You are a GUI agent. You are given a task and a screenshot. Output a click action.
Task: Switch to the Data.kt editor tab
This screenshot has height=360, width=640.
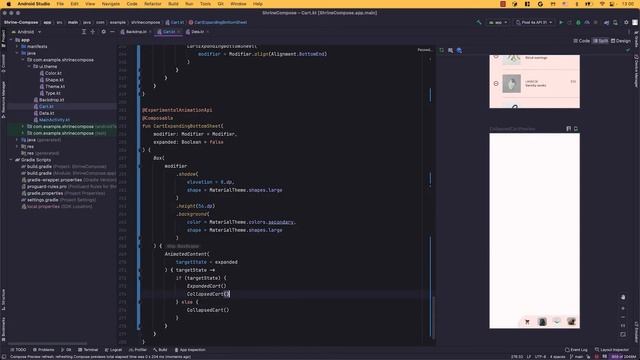197,32
